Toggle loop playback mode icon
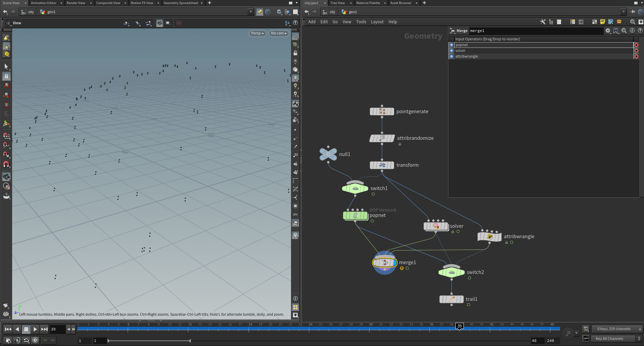Image resolution: width=644 pixels, height=346 pixels. point(26,340)
